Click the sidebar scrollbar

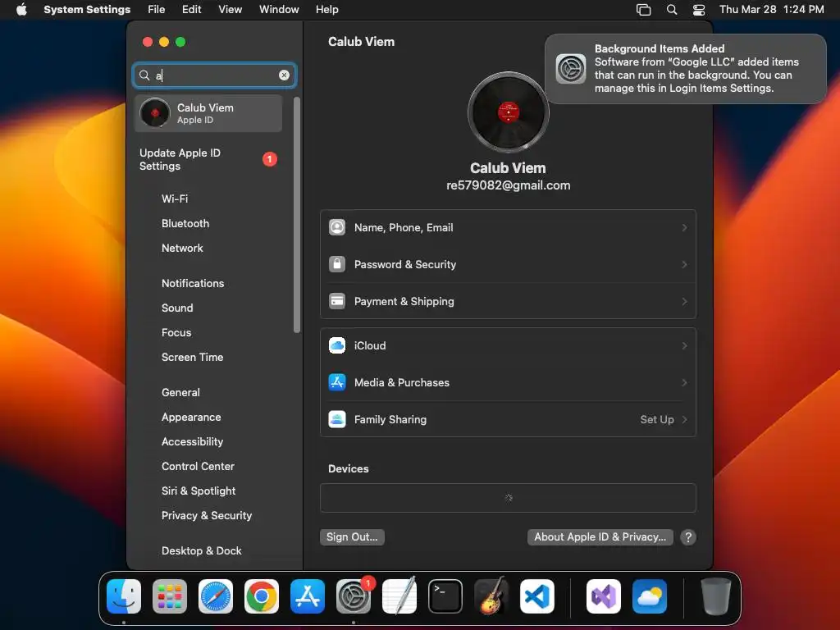click(x=297, y=214)
